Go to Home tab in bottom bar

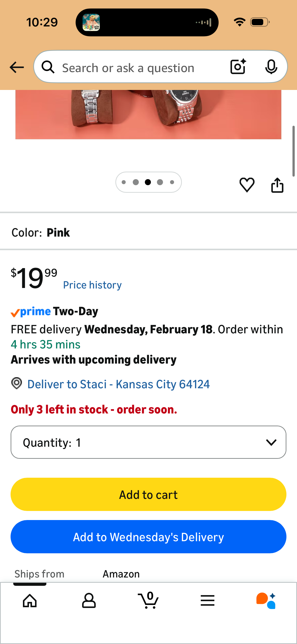(30, 601)
